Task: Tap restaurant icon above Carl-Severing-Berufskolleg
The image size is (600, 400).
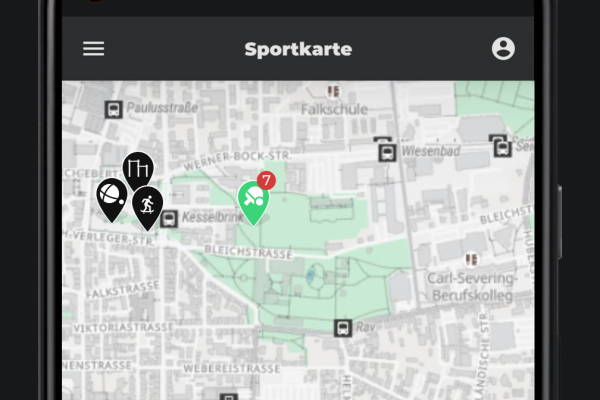Action: coord(471,260)
